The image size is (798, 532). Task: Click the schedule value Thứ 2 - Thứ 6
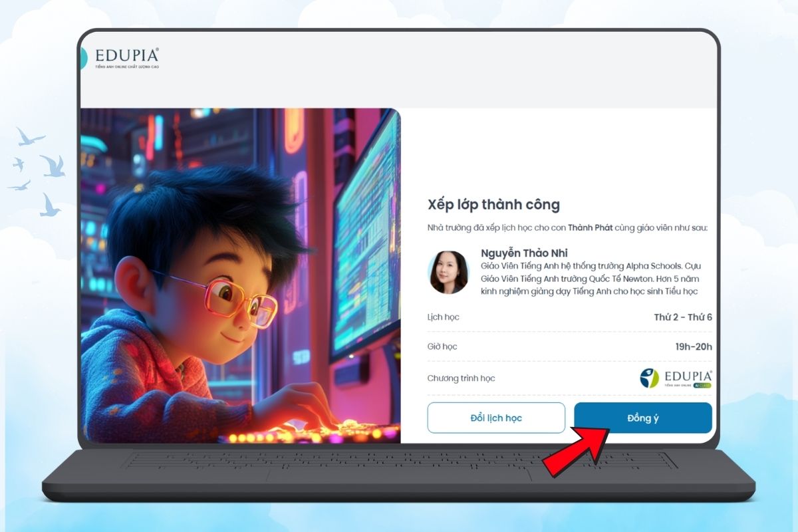(x=683, y=317)
